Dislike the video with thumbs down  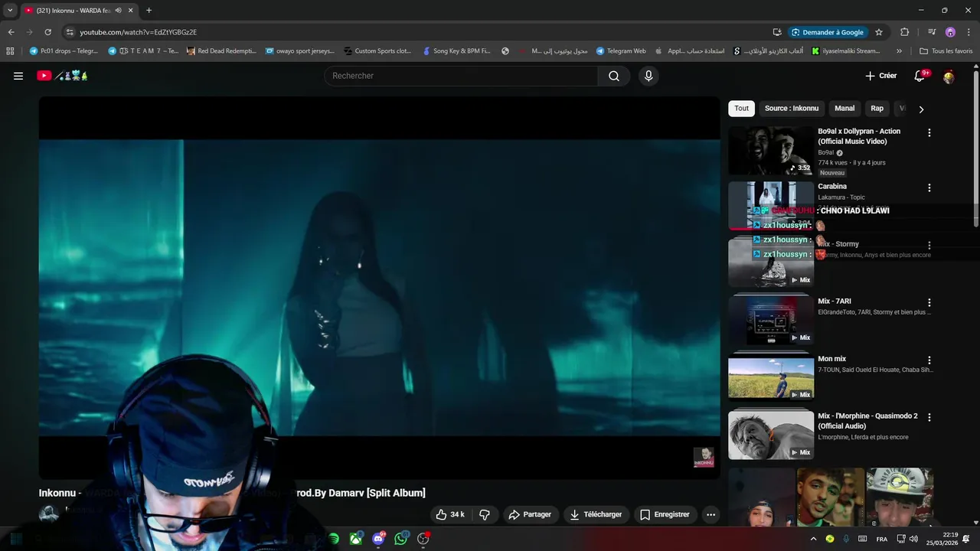(485, 514)
